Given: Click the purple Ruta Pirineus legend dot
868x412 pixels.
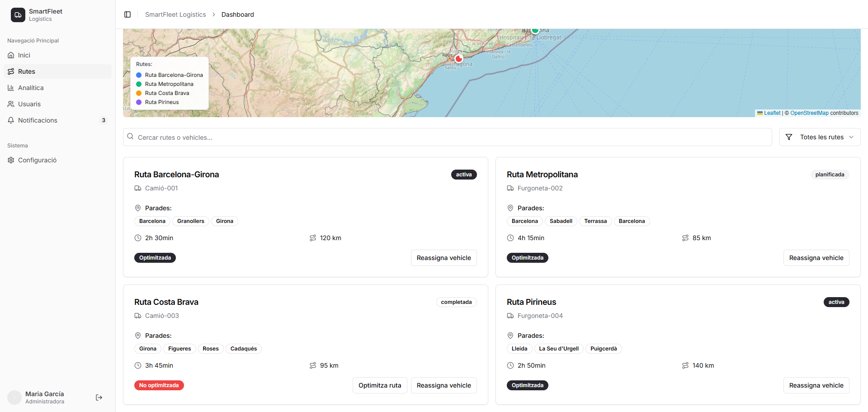Looking at the screenshot, I should 139,102.
